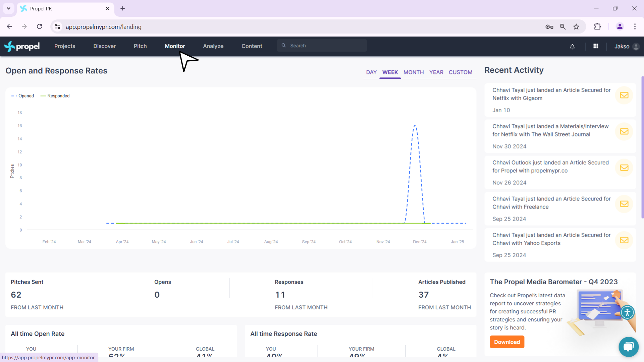Open Chrome three-dot menu
644x362 pixels.
click(x=635, y=26)
